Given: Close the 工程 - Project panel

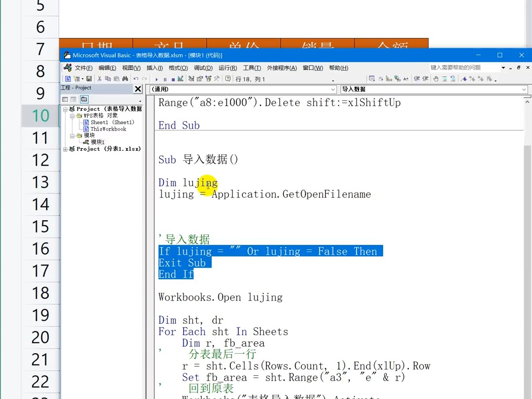Looking at the screenshot, I should (x=138, y=89).
